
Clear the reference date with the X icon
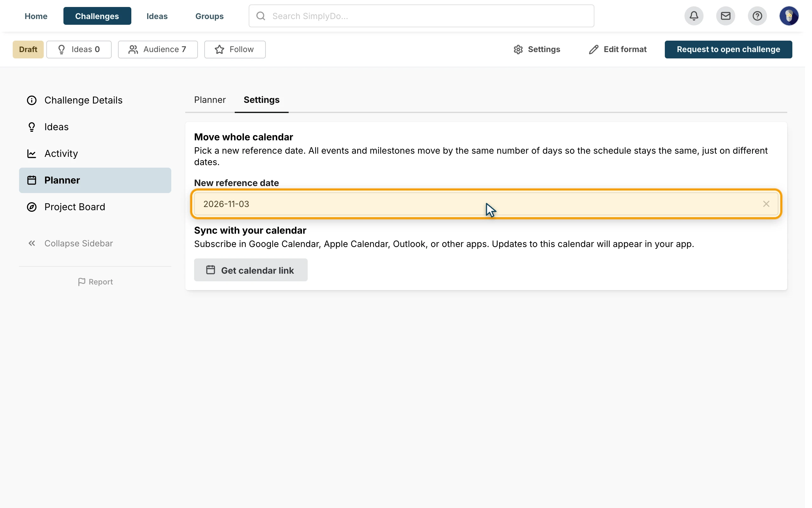(x=766, y=204)
